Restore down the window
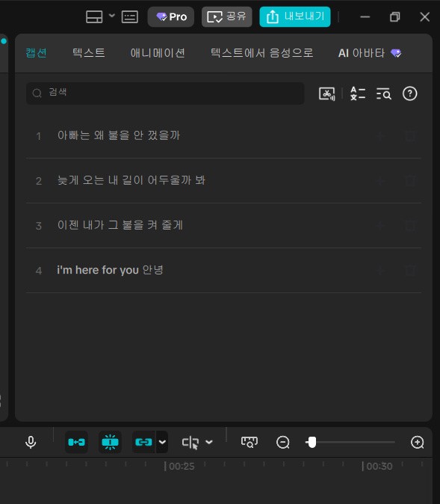Image resolution: width=440 pixels, height=504 pixels. click(x=394, y=16)
